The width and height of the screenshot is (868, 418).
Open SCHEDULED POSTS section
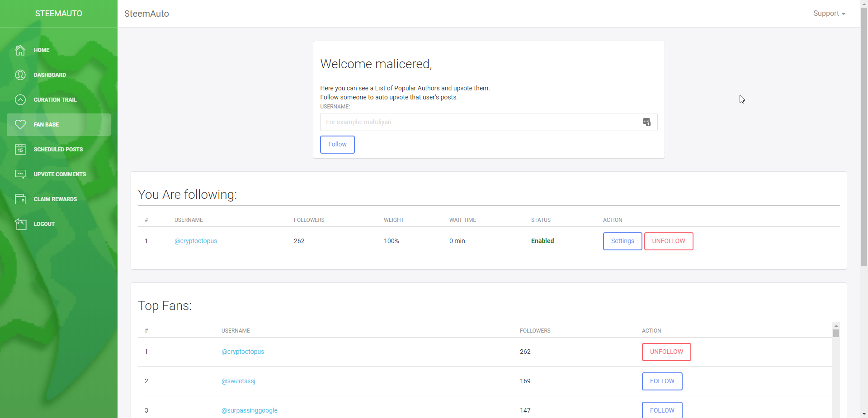point(59,150)
